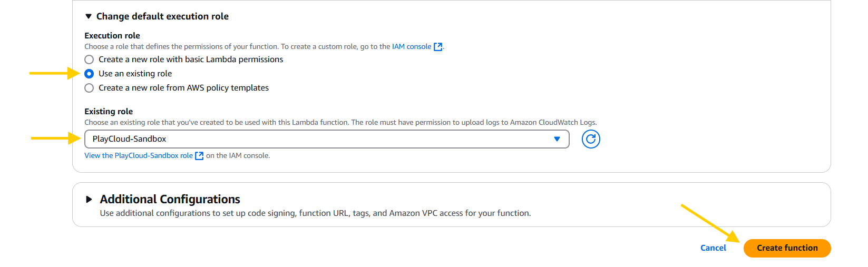The image size is (868, 267).
Task: Expand the Additional Configurations triangle
Action: click(89, 199)
